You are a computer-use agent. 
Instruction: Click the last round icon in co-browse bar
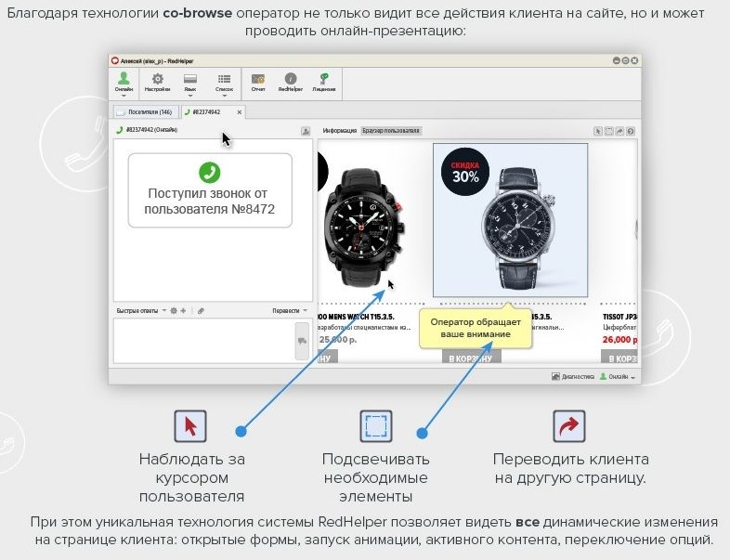coord(631,131)
